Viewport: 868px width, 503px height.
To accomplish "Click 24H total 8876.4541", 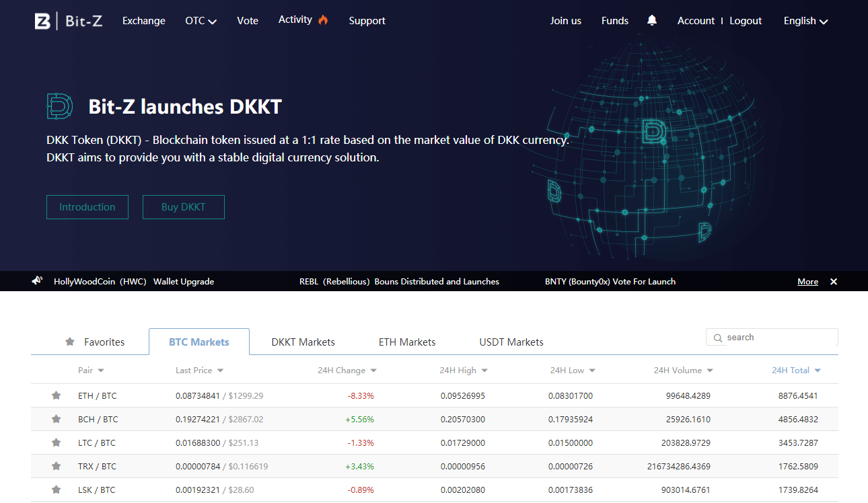I will point(798,395).
